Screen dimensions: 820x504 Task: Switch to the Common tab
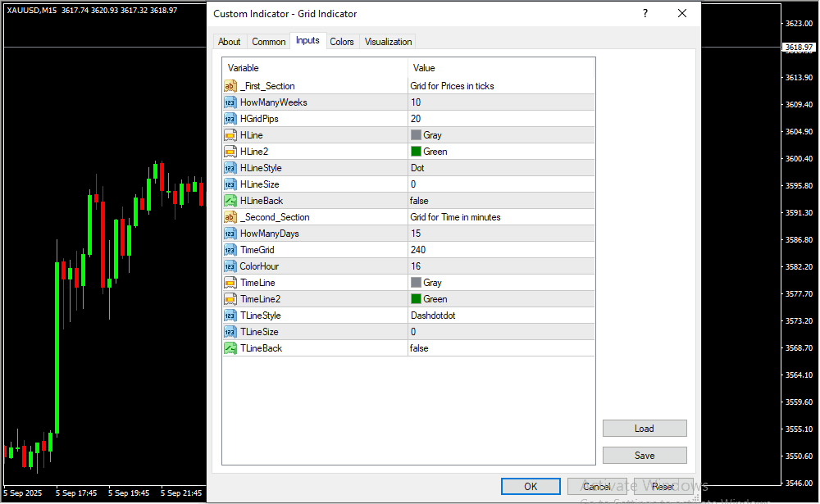point(269,42)
